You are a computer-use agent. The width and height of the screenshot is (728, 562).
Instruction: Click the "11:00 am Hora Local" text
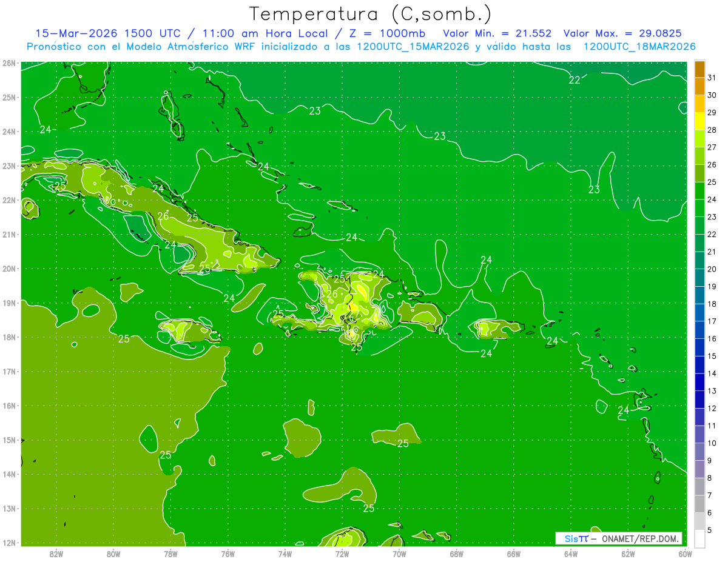click(265, 33)
